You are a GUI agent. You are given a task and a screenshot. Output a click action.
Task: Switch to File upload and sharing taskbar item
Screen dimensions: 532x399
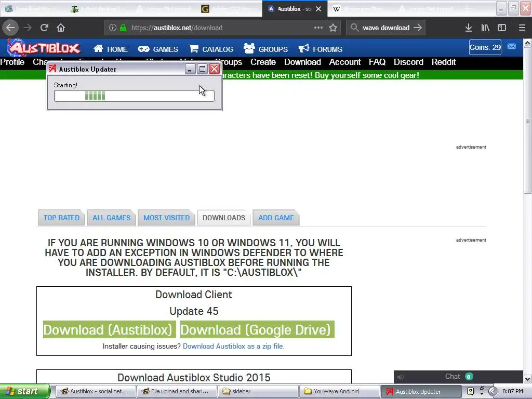tap(177, 391)
